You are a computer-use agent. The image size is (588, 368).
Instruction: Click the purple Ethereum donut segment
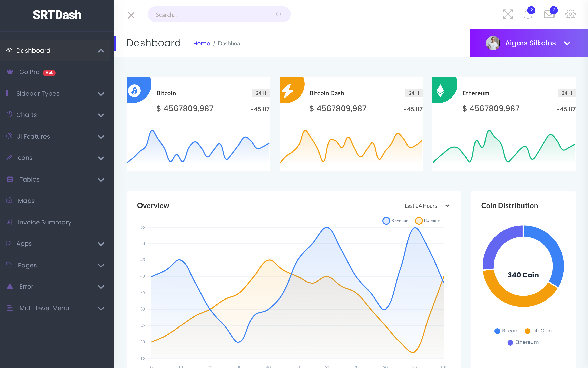point(496,245)
